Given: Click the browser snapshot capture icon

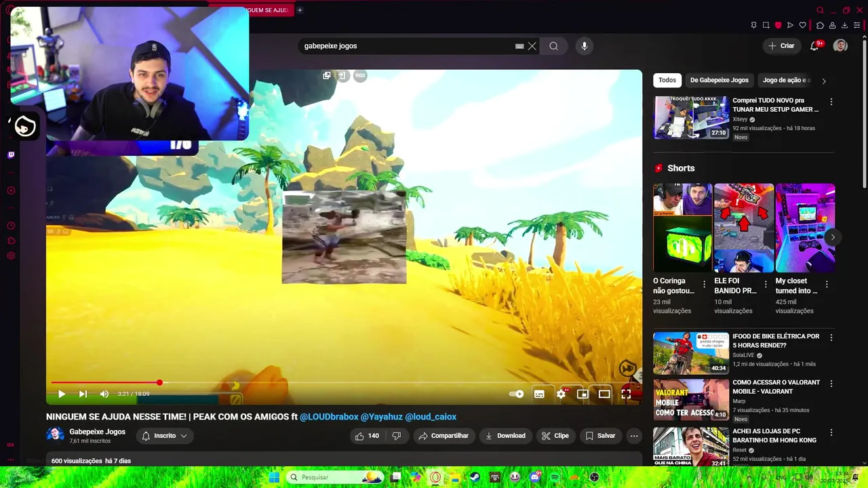Looking at the screenshot, I should [766, 25].
